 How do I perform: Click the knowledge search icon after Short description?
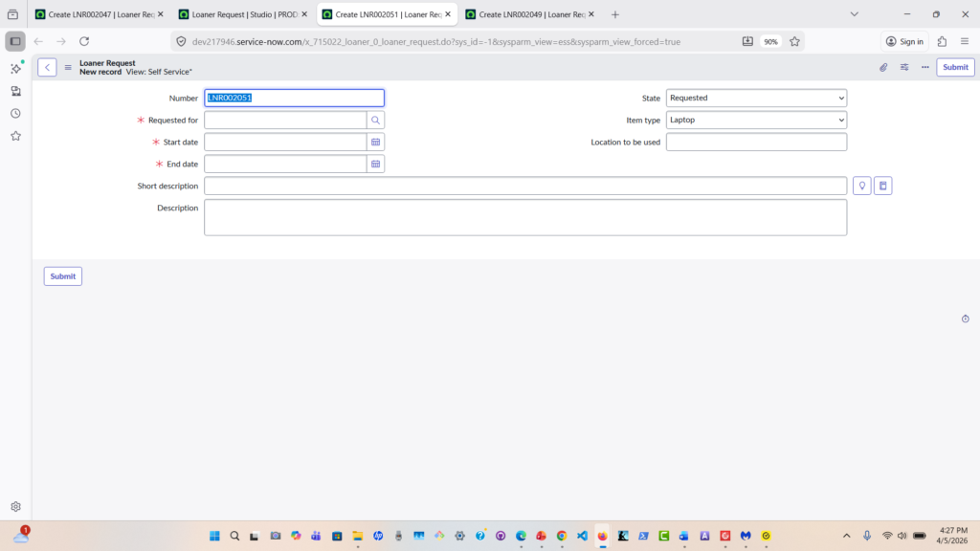coord(883,186)
